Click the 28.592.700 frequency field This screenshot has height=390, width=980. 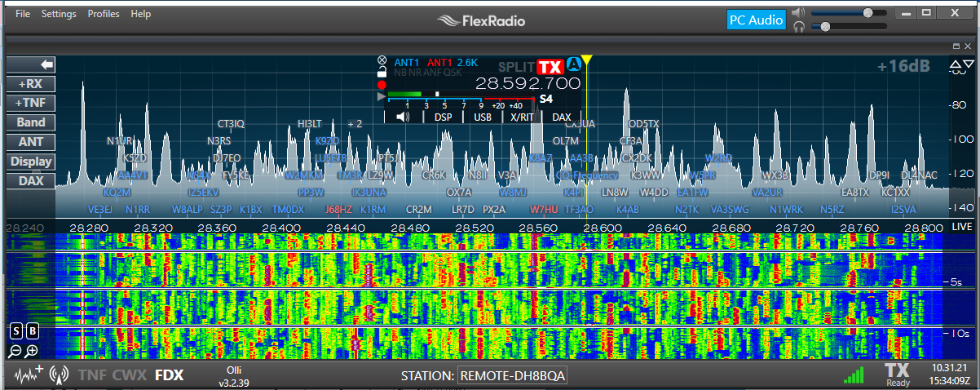point(528,83)
